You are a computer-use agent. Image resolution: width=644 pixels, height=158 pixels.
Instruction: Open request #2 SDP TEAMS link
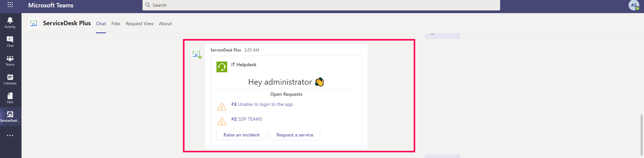[247, 119]
